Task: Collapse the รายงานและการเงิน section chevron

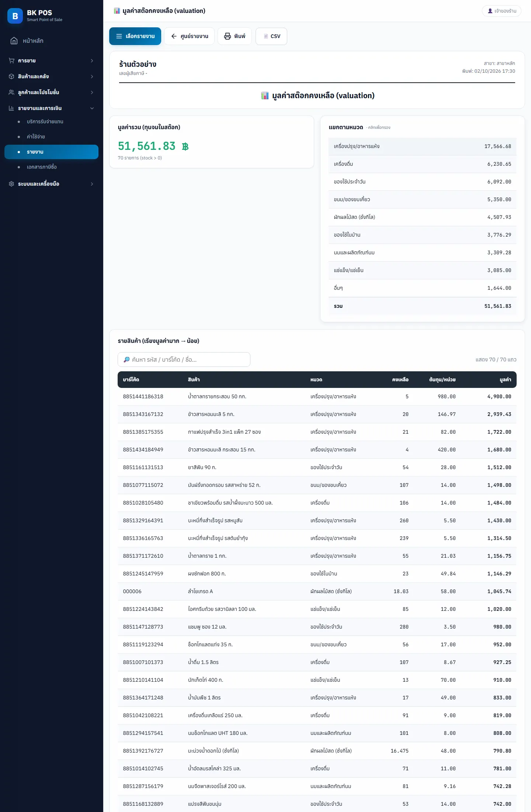Action: 92,108
